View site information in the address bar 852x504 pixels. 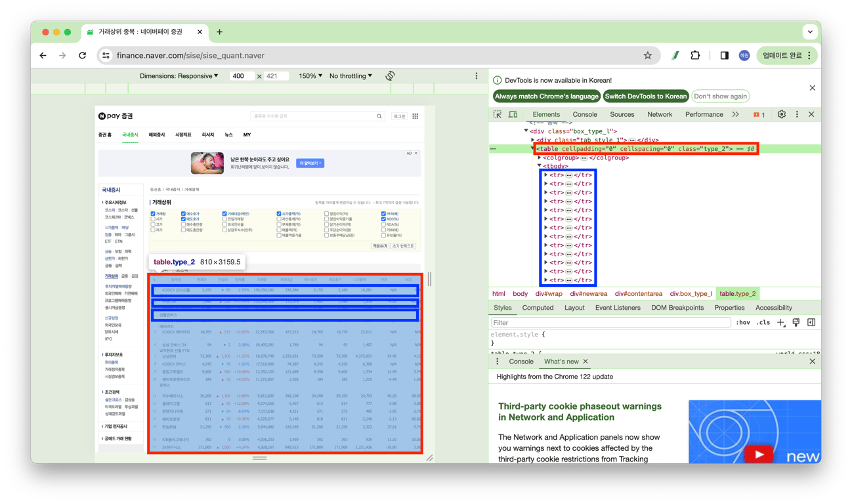coord(106,56)
